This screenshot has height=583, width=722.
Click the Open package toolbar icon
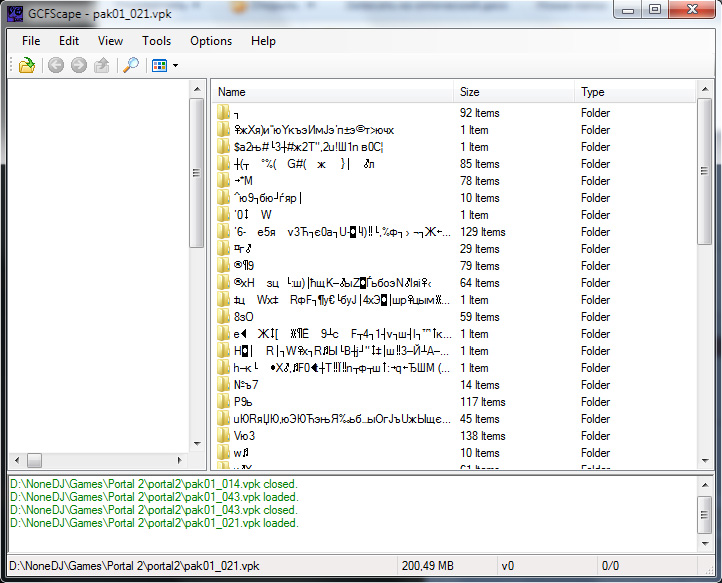click(27, 65)
